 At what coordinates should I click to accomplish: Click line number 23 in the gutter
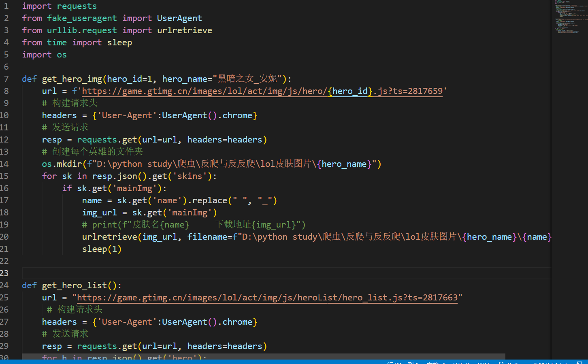(4, 273)
